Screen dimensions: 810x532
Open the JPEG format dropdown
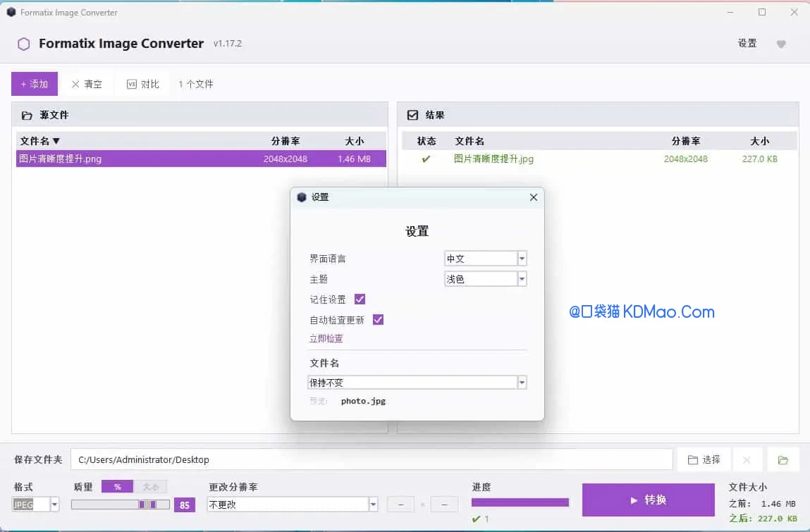[36, 504]
